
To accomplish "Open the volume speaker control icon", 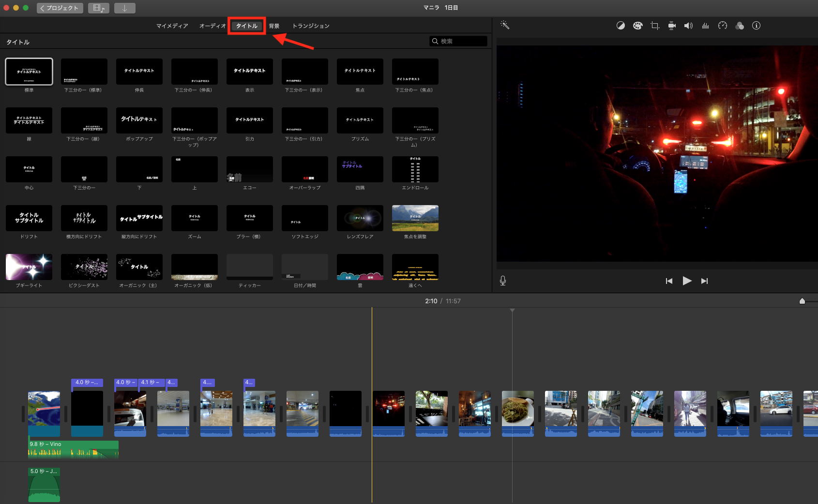I will click(x=688, y=26).
